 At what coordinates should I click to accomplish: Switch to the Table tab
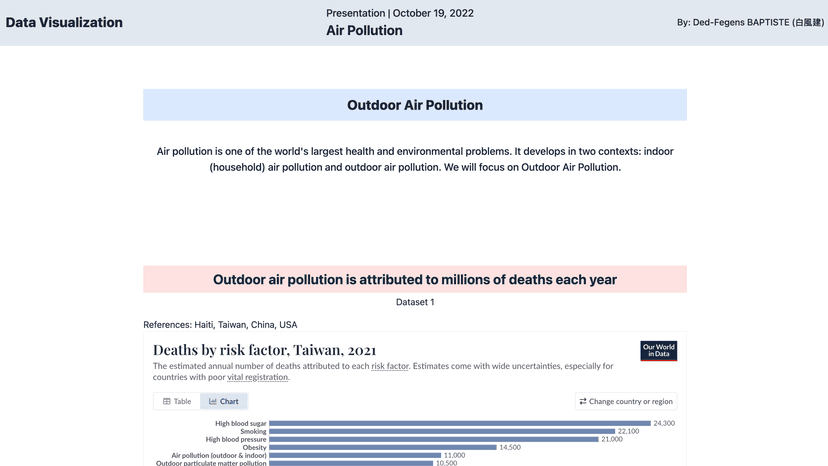click(177, 402)
